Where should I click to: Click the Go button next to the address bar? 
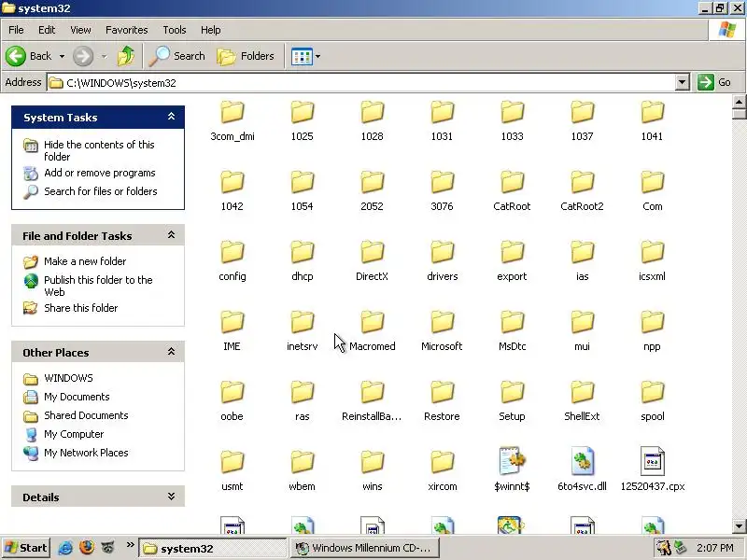click(x=714, y=82)
